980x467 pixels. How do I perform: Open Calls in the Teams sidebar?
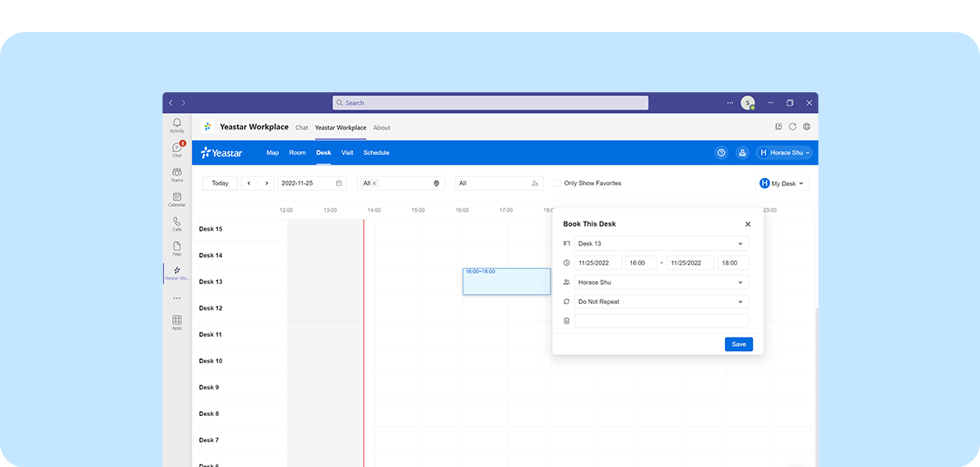177,223
